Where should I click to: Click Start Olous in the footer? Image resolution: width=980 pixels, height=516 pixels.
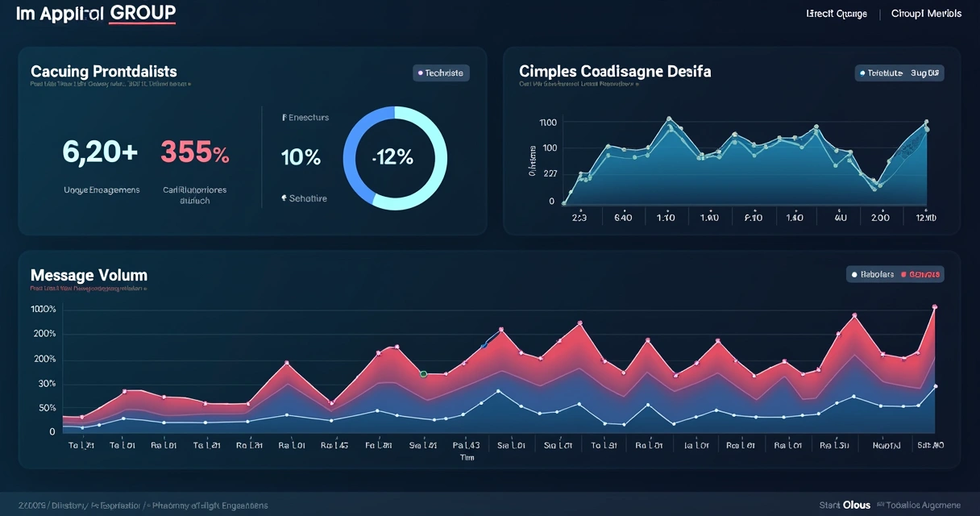845,506
